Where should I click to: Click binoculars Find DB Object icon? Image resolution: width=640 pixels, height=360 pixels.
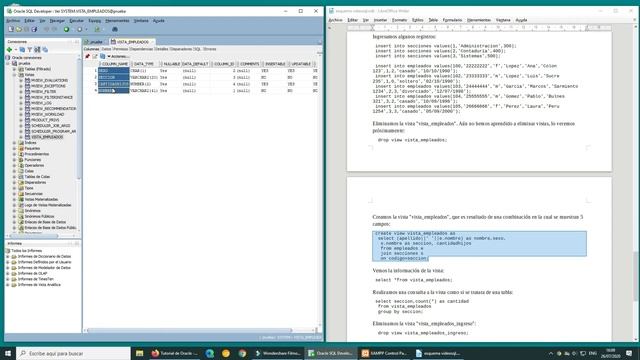point(115,29)
